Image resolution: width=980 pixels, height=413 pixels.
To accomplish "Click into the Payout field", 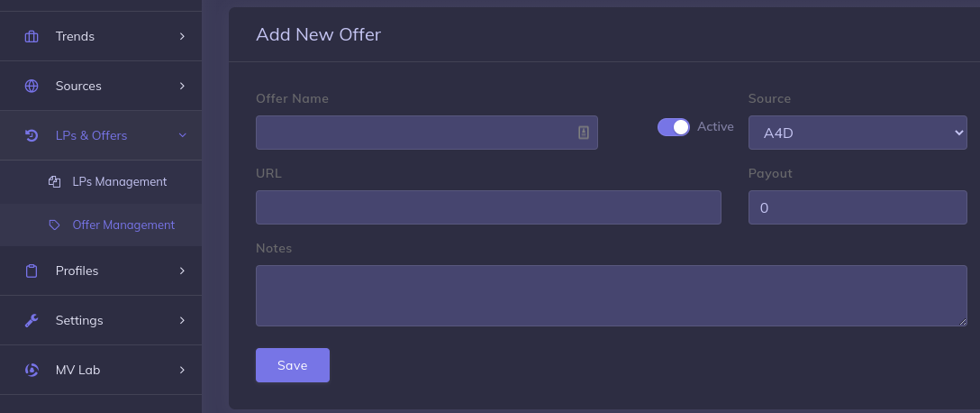I will 857,207.
